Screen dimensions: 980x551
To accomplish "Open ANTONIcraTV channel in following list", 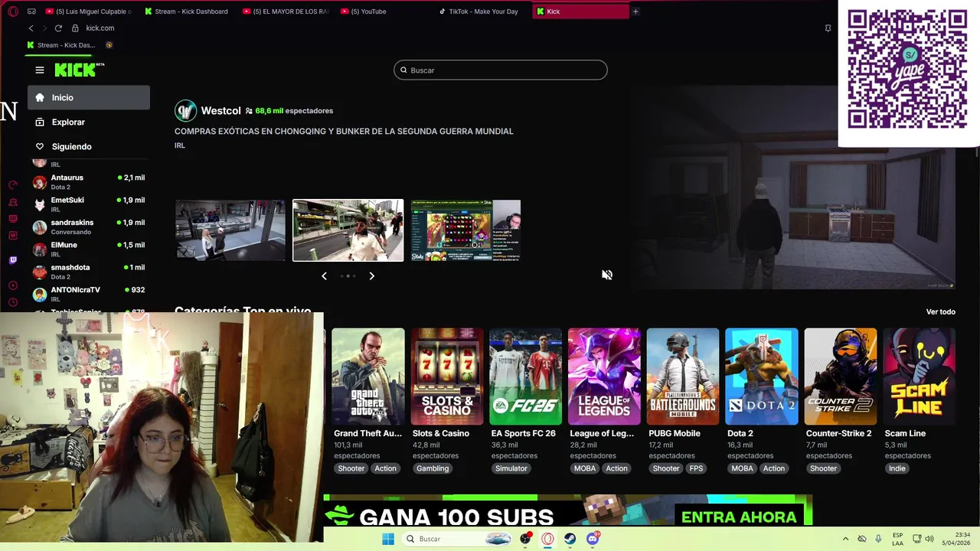I will click(x=89, y=294).
